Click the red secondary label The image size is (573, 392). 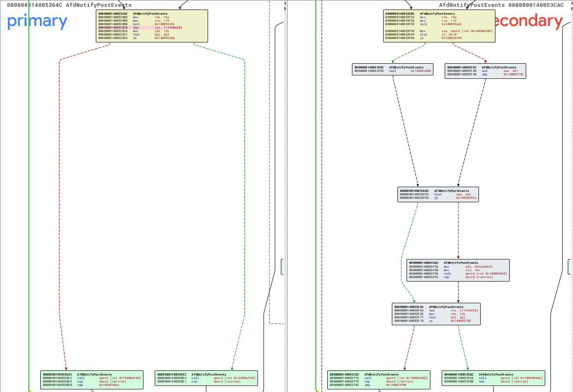pyautogui.click(x=529, y=21)
